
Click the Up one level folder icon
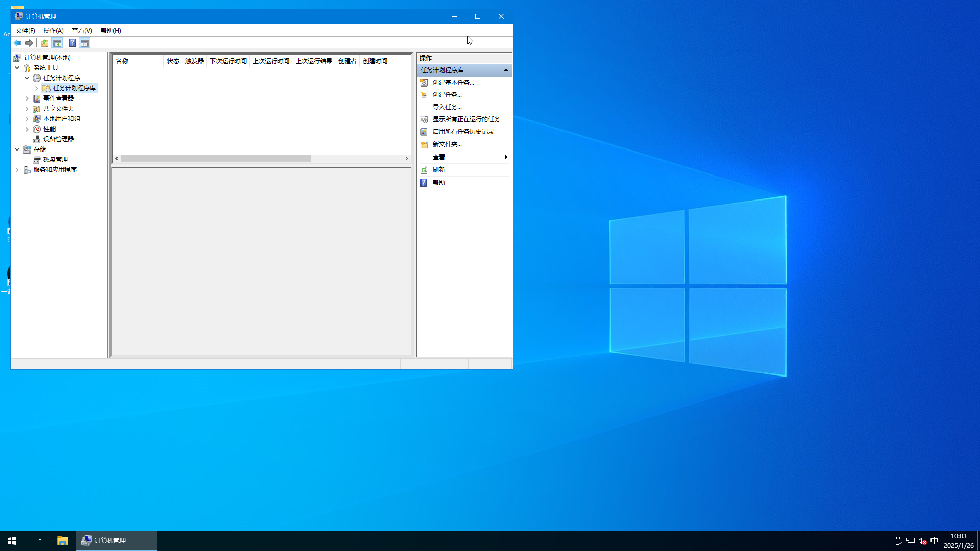pyautogui.click(x=45, y=43)
